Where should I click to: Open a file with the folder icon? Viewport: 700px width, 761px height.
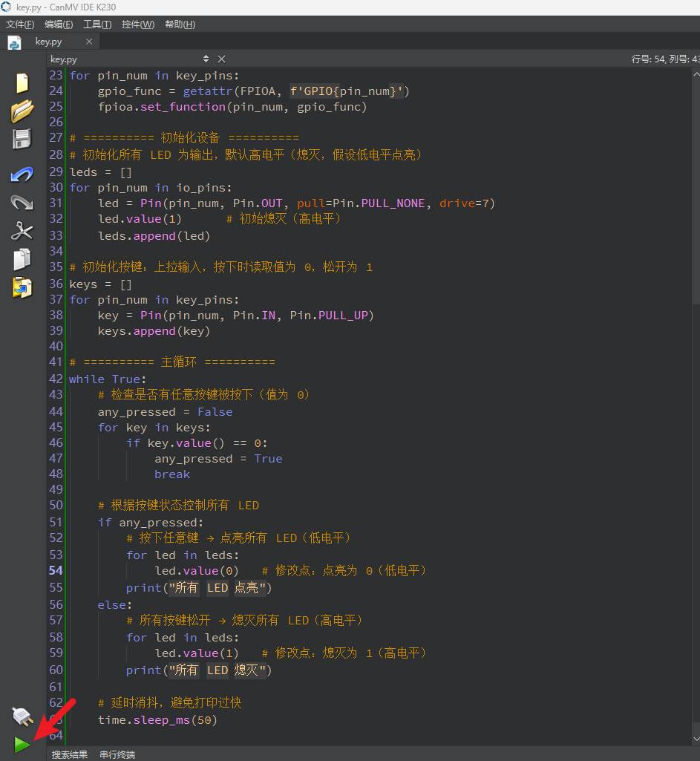(22, 111)
